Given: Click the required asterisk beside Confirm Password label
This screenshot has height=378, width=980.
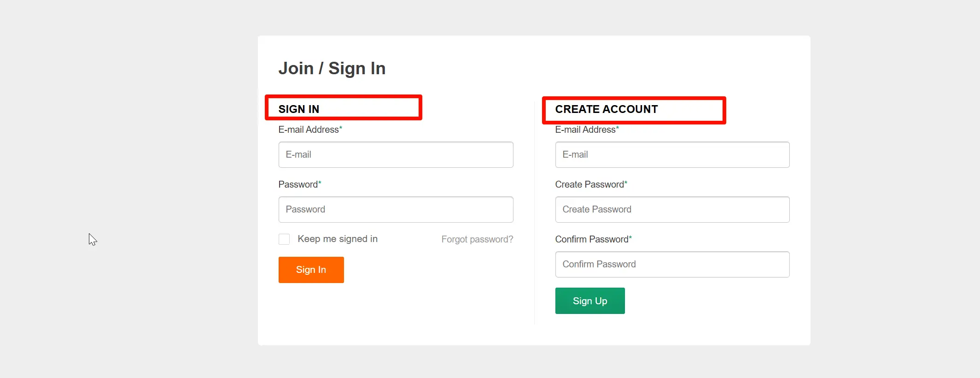Looking at the screenshot, I should 630,238.
